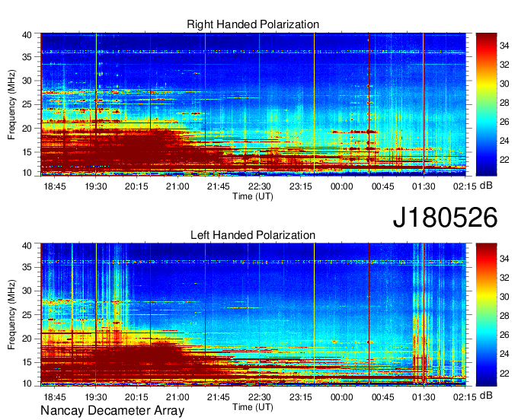The height and width of the screenshot is (420, 518).
Task: Click the 18:45 tick on upper time axis
Action: coord(55,186)
